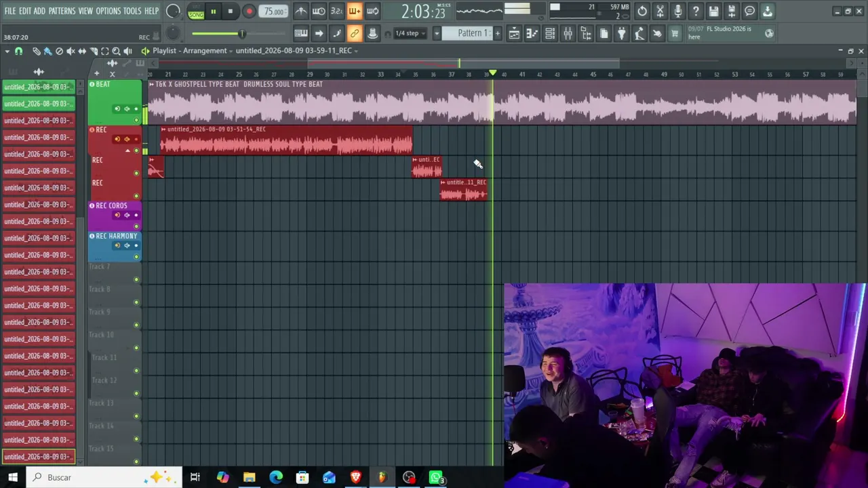Select the playlist Slip tool
Screen dimensions: 868x488
(x=82, y=51)
